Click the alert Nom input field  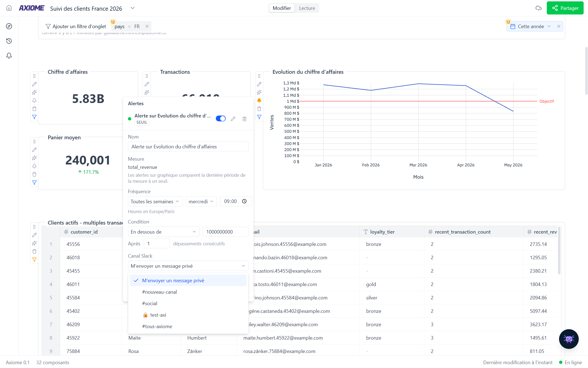(x=188, y=146)
